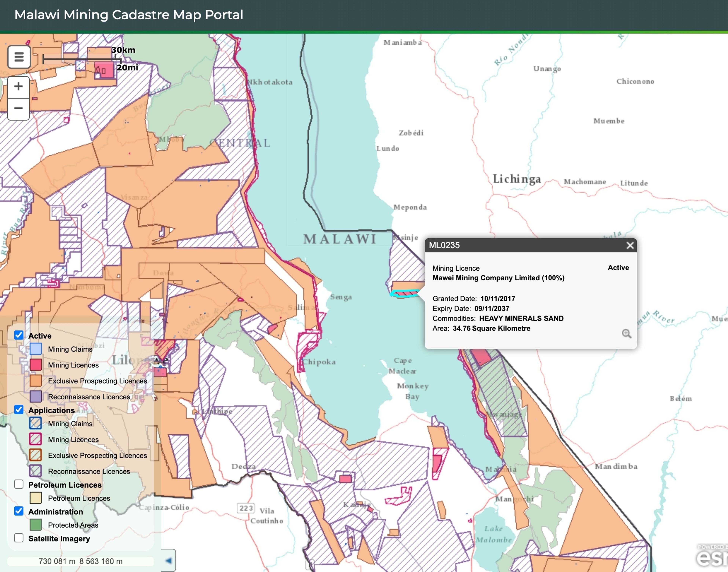Enable Petroleum Licences layer

19,484
